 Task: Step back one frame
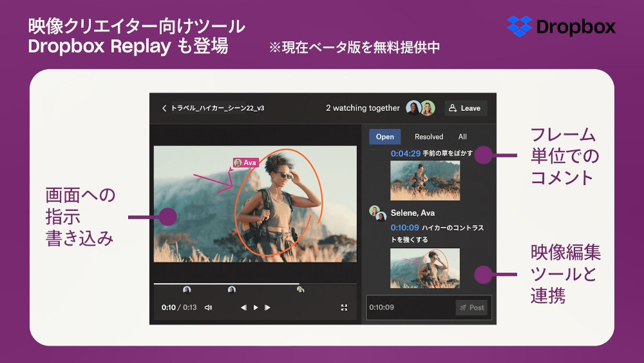[x=243, y=308]
